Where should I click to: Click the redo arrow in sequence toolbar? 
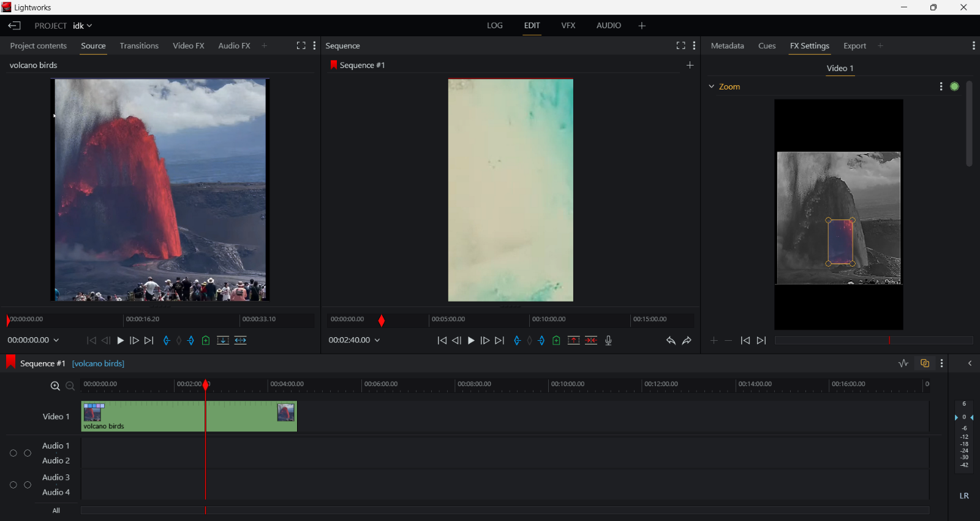pos(687,341)
